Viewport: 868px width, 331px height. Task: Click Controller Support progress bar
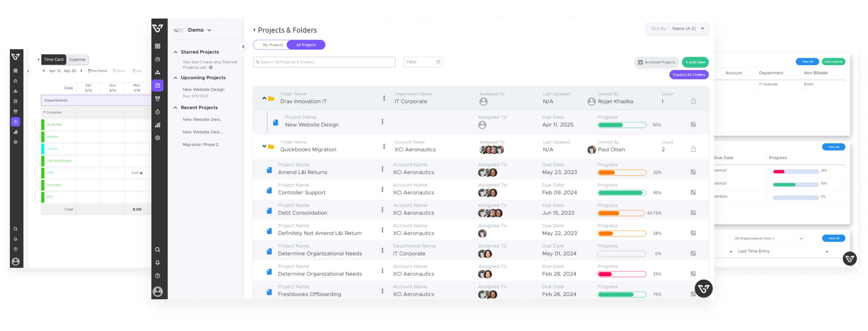coord(621,193)
